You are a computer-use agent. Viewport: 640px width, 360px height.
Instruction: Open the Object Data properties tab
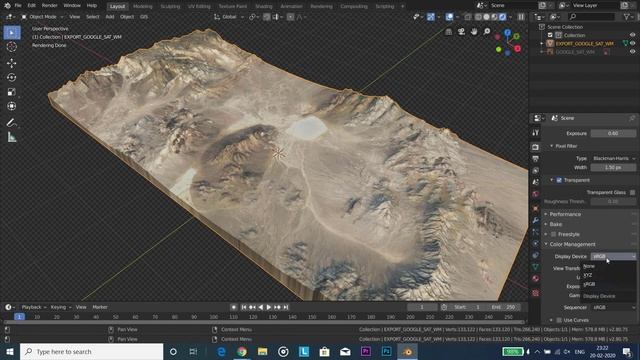tap(536, 267)
